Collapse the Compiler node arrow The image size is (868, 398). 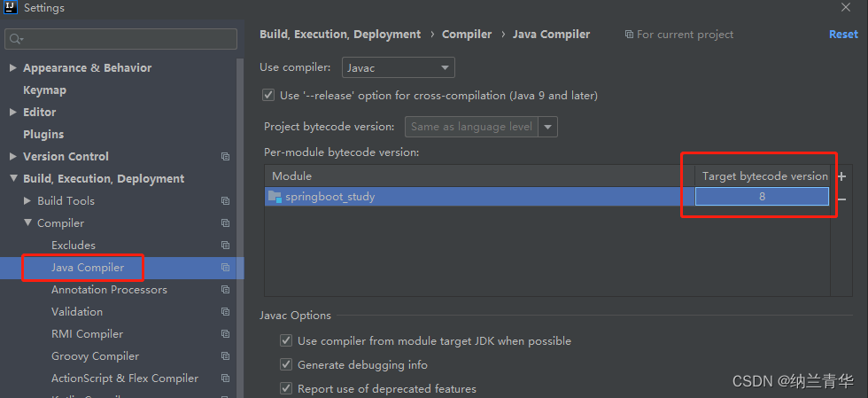27,222
